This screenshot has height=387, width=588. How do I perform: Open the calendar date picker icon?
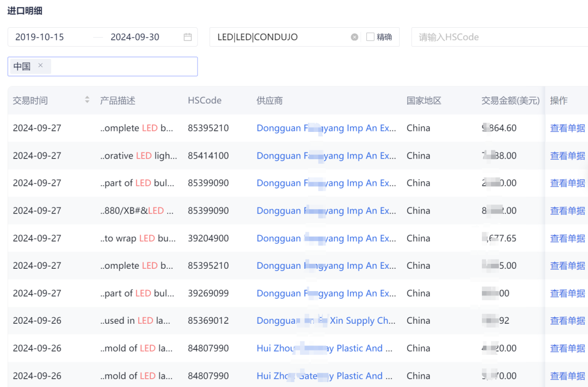coord(187,37)
